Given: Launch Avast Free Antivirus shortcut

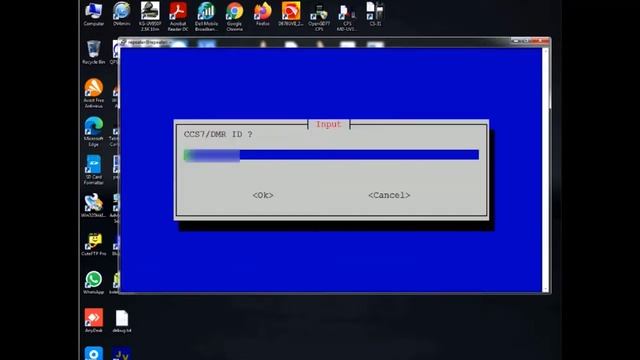Looking at the screenshot, I should (x=93, y=93).
